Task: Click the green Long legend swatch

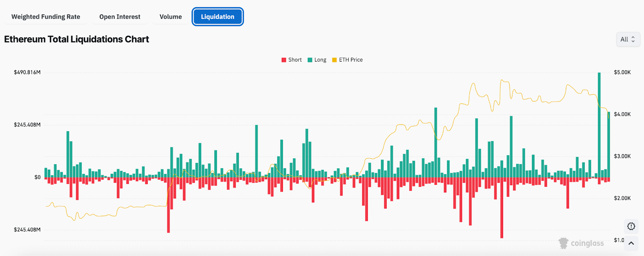Action: point(310,60)
